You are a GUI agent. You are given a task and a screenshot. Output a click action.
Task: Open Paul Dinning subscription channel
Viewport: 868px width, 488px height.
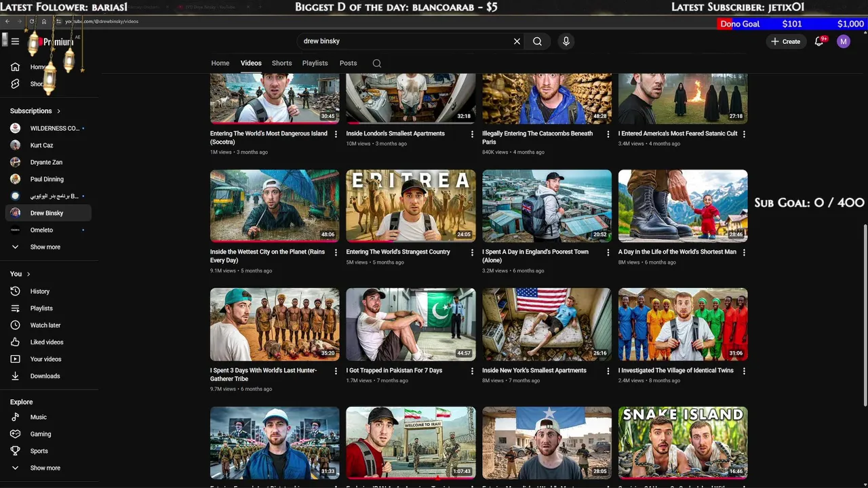[47, 179]
